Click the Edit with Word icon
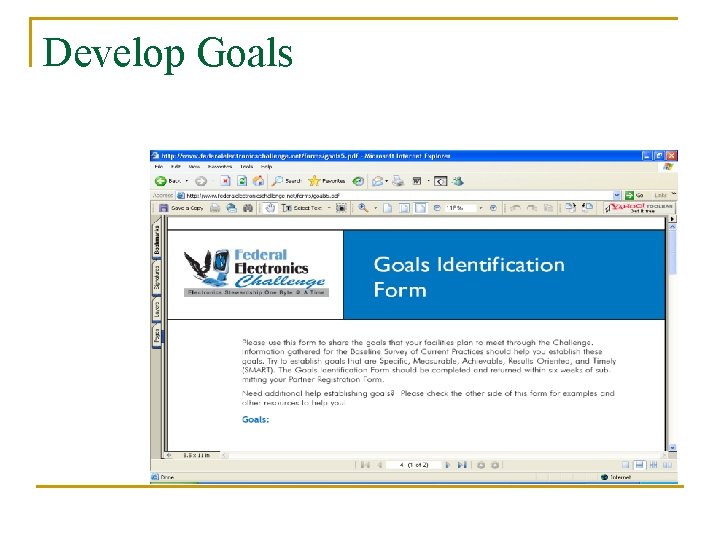720x540 pixels. coord(417,181)
